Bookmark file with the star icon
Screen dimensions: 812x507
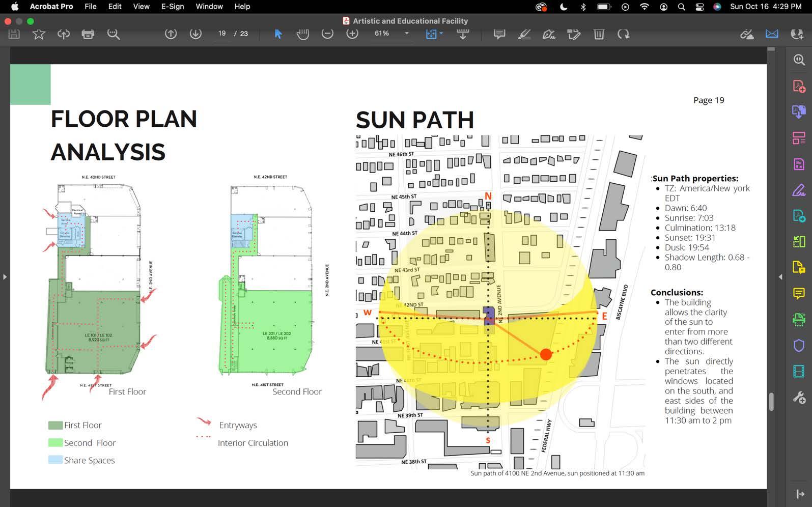[x=39, y=34]
